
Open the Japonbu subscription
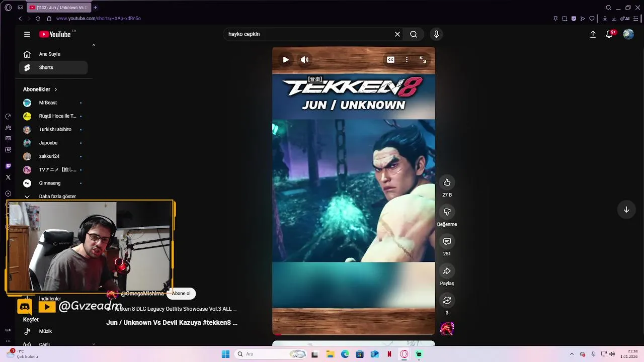53,143
